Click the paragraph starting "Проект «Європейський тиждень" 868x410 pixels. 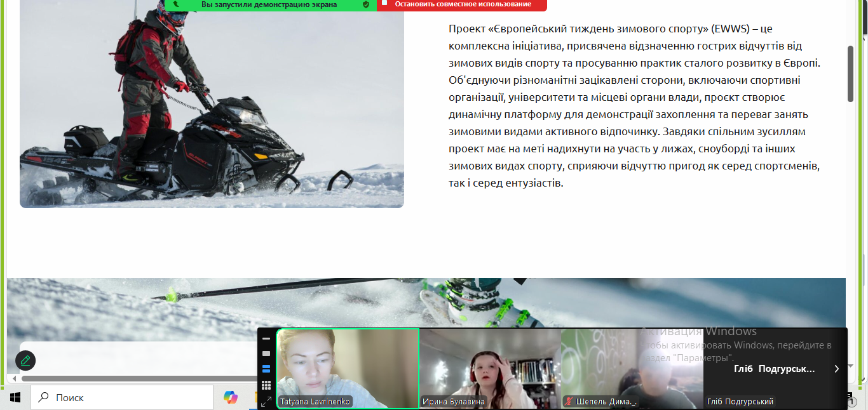[x=635, y=106]
